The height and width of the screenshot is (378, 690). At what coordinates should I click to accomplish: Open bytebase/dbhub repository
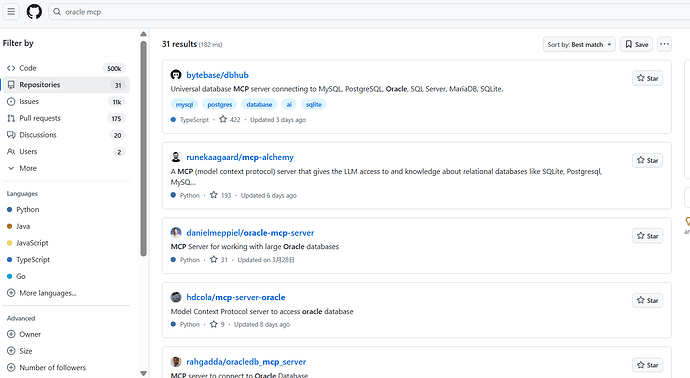[217, 75]
